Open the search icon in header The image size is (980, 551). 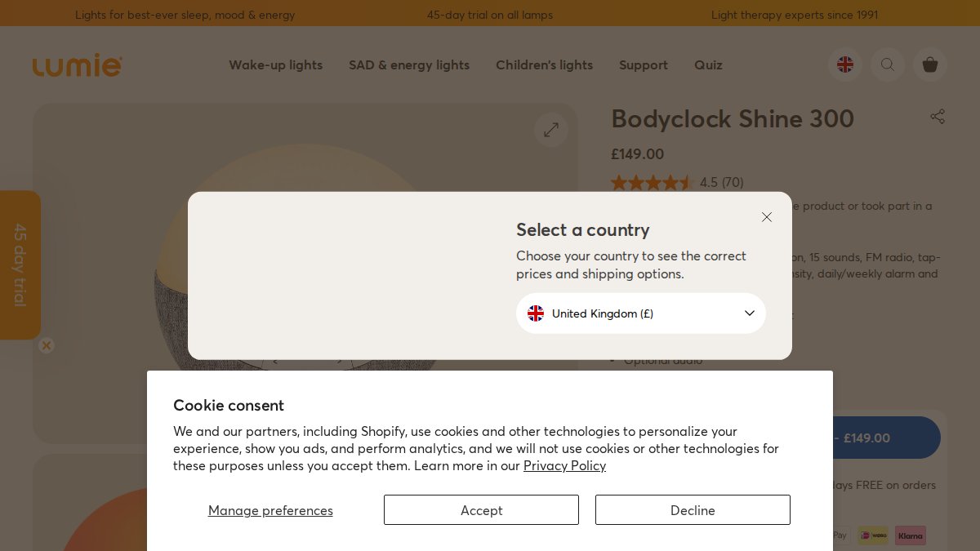(888, 64)
